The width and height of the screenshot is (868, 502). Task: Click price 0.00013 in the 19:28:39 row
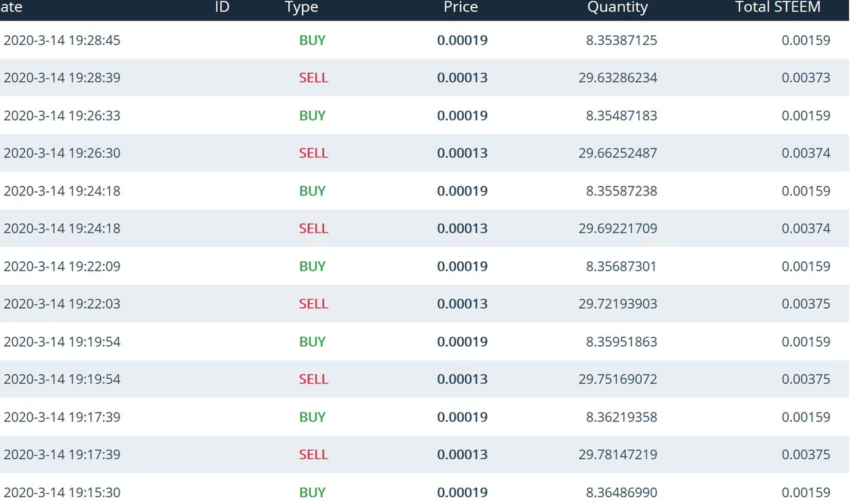click(x=462, y=78)
